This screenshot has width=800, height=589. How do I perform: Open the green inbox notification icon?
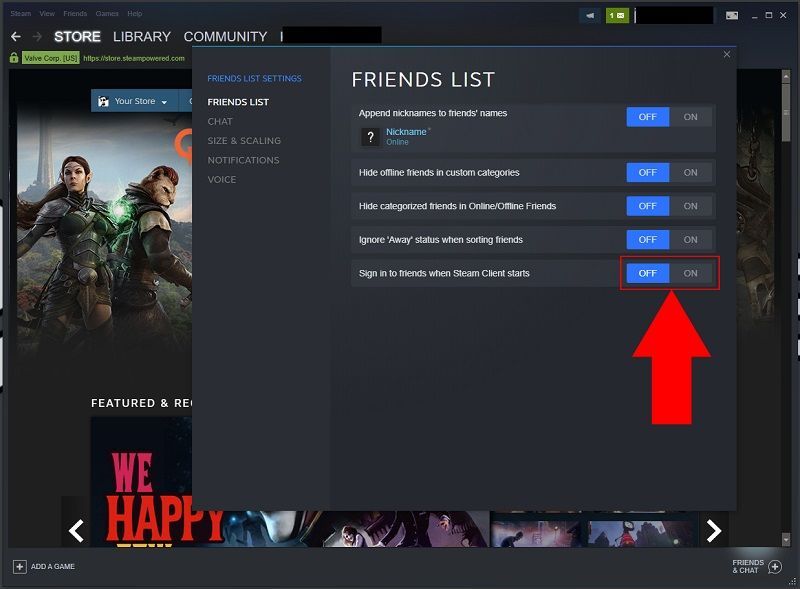pos(617,15)
